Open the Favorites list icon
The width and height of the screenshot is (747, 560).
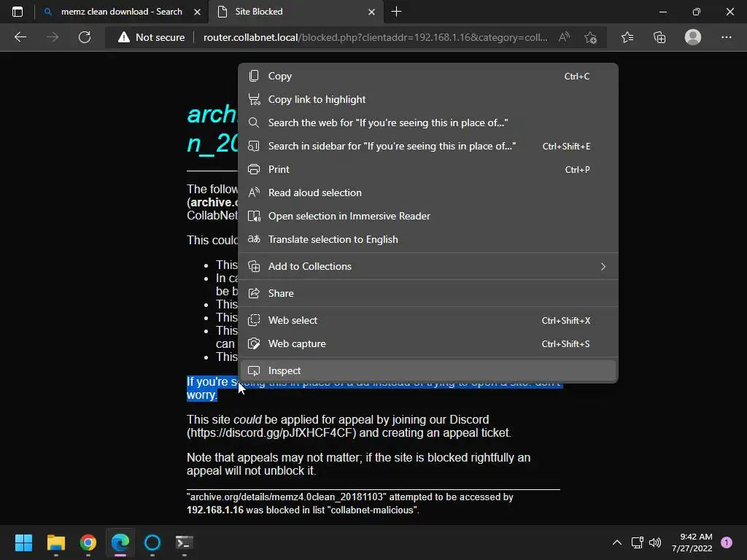click(x=627, y=37)
